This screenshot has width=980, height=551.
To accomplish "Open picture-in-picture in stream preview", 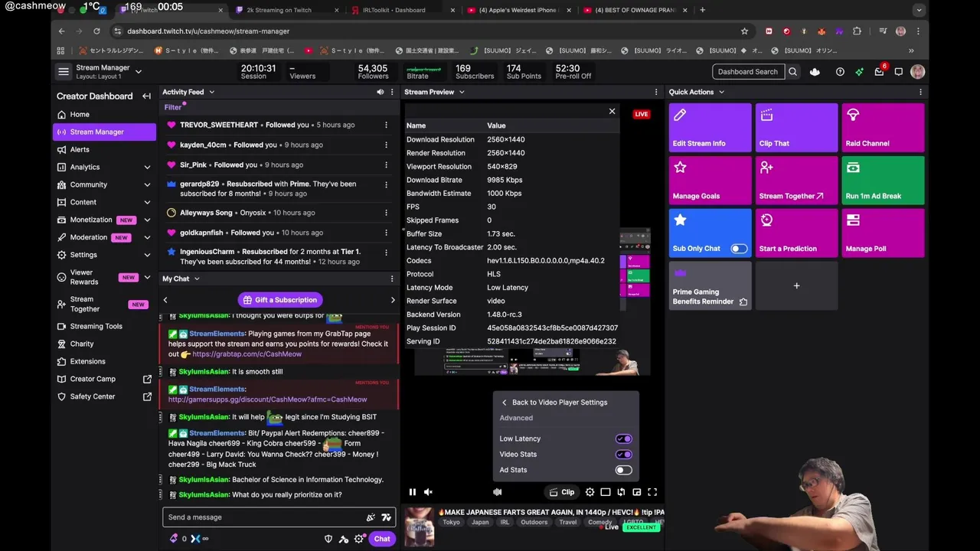I will pos(636,492).
